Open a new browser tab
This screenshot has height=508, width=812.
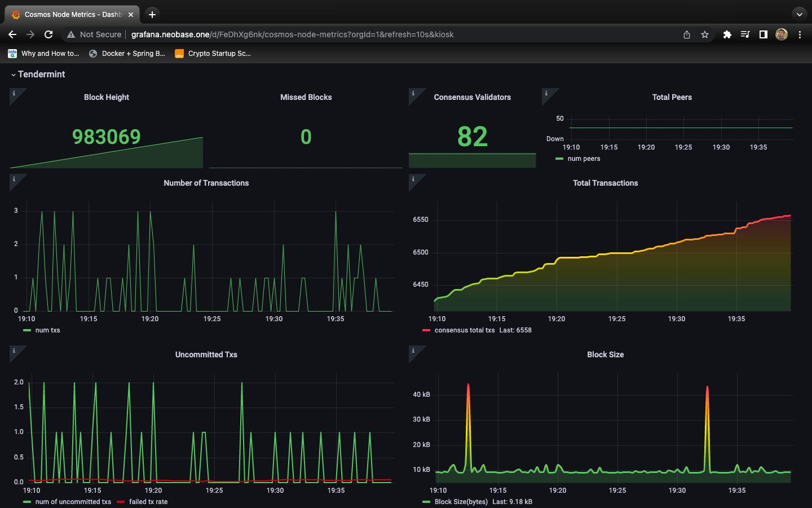[x=152, y=15]
